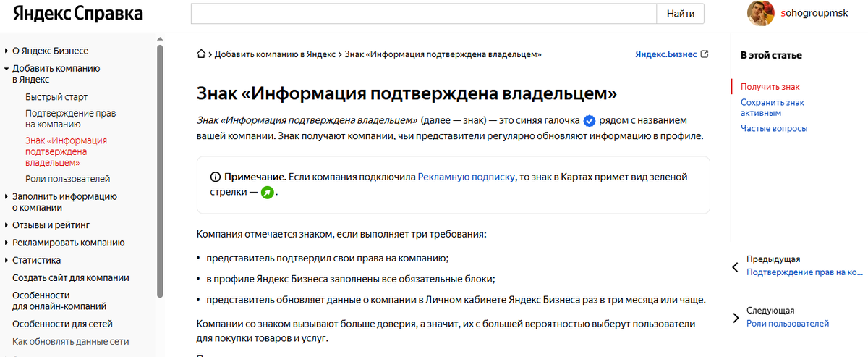Open the sohogroupmsk user avatar
The width and height of the screenshot is (868, 357).
coord(760,13)
